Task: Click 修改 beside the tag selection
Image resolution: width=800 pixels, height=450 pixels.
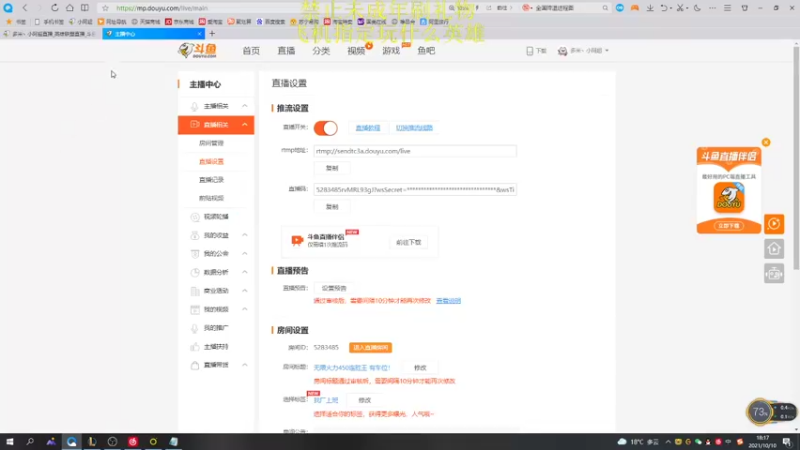Action: pyautogui.click(x=364, y=400)
